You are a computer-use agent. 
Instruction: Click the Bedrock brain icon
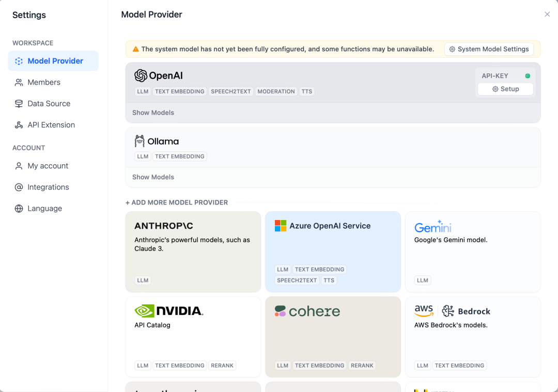(448, 311)
